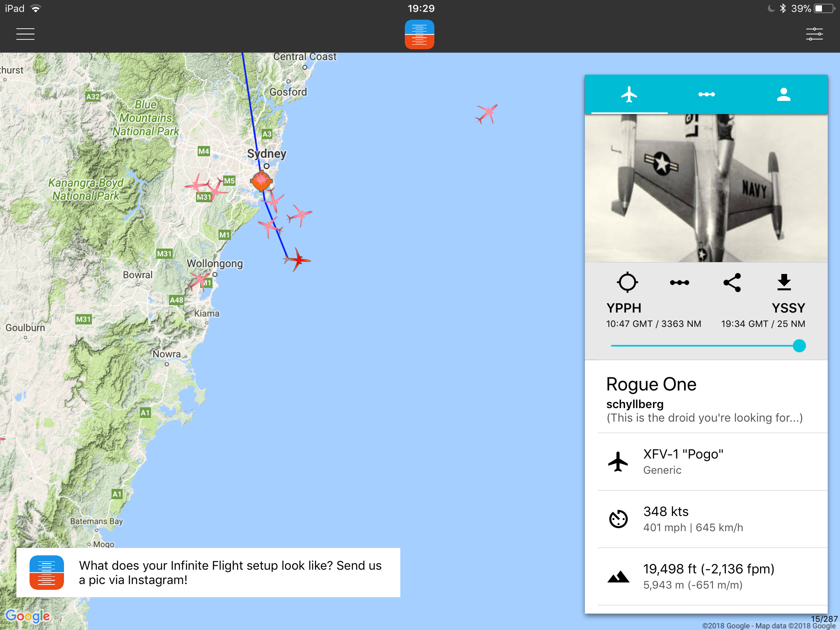Image resolution: width=840 pixels, height=630 pixels.
Task: Show flight route with waypoints icon
Action: [x=679, y=282]
